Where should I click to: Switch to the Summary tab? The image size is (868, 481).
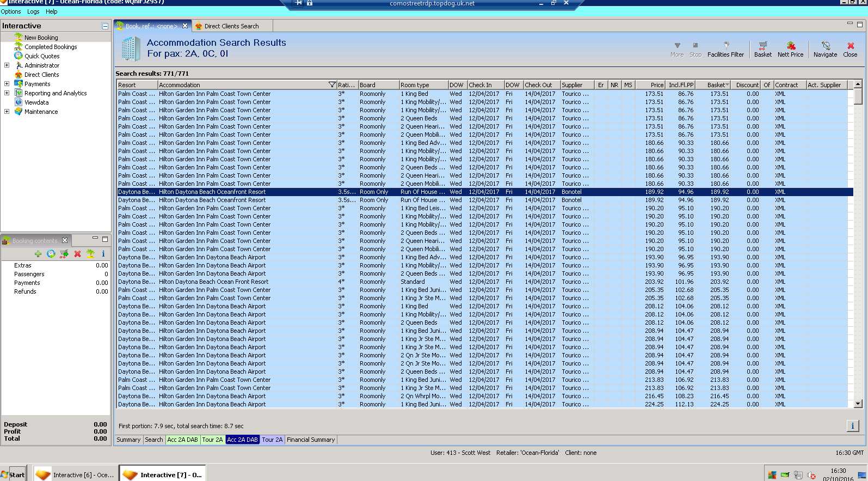pyautogui.click(x=128, y=440)
